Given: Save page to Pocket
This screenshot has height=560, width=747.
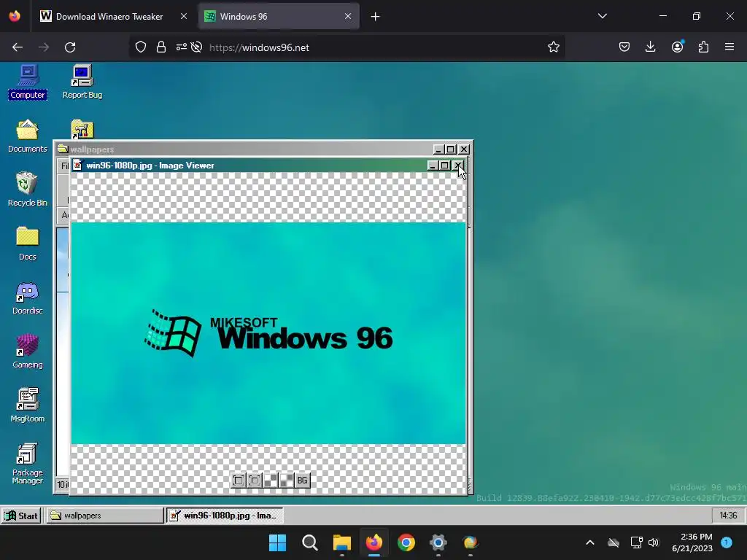Looking at the screenshot, I should click(624, 47).
